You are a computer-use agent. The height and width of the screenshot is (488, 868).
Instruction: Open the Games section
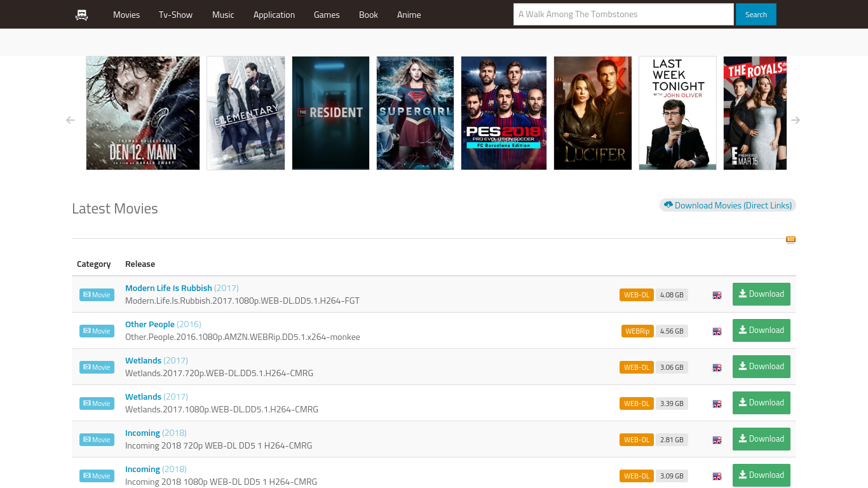tap(327, 15)
